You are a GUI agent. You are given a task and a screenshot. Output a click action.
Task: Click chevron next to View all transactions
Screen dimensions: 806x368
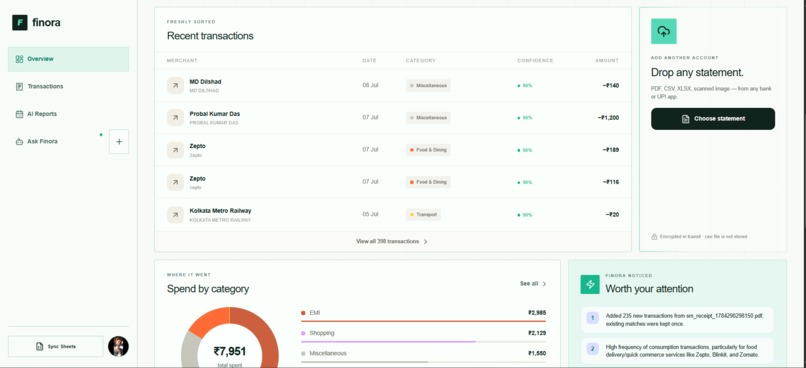[x=426, y=242]
